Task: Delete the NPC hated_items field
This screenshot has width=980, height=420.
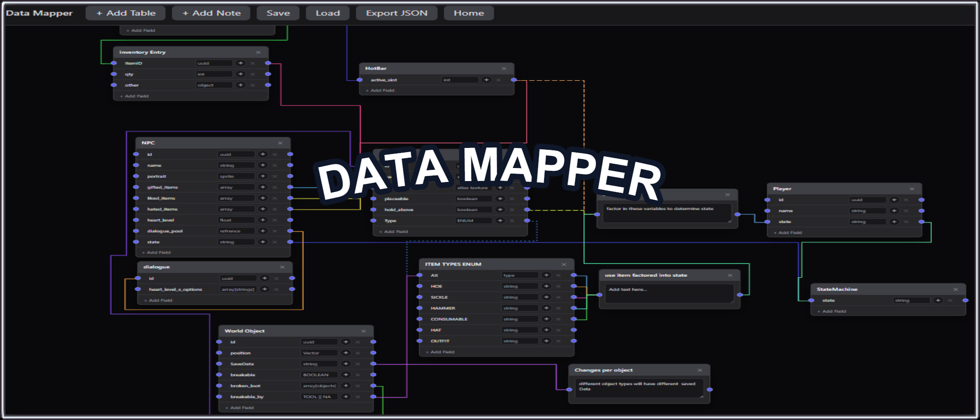Action: click(x=275, y=209)
